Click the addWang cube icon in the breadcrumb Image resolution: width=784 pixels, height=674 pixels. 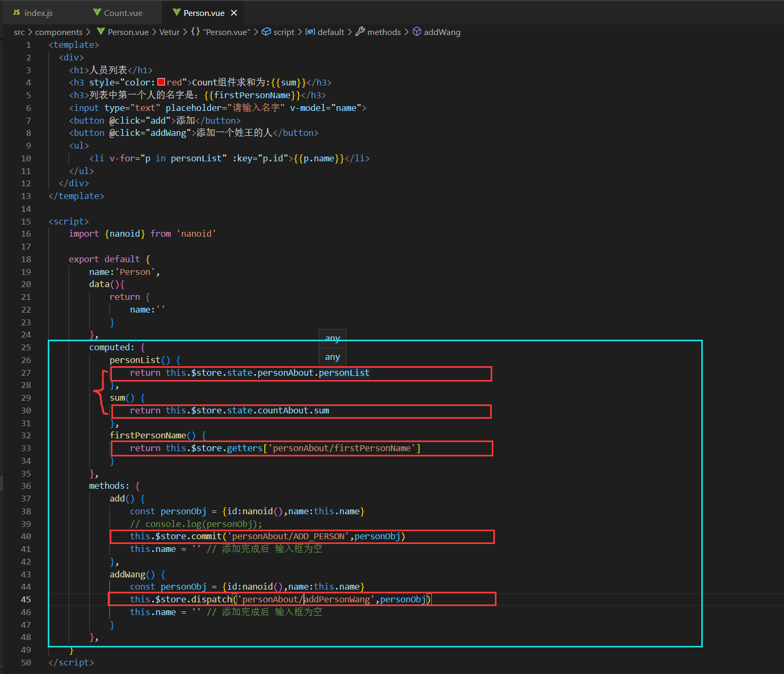[x=417, y=32]
